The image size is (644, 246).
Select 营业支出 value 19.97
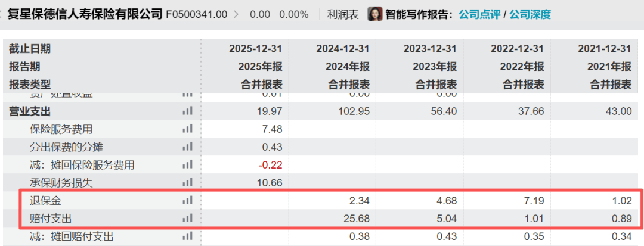[x=270, y=111]
